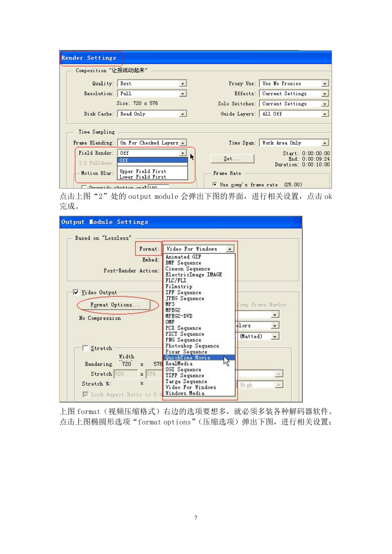Select TIFF Sequence format
This screenshot has height=554, width=392.
pyautogui.click(x=199, y=375)
